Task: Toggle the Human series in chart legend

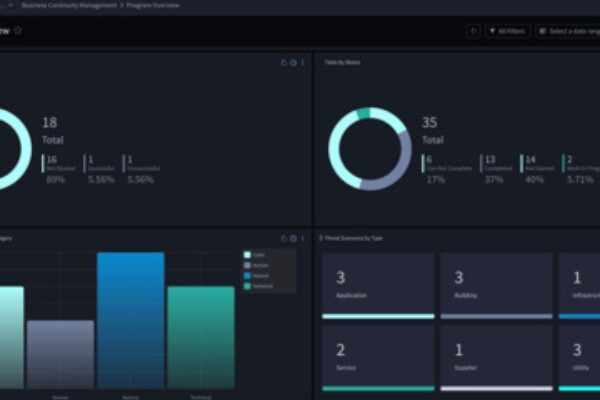Action: pyautogui.click(x=258, y=265)
